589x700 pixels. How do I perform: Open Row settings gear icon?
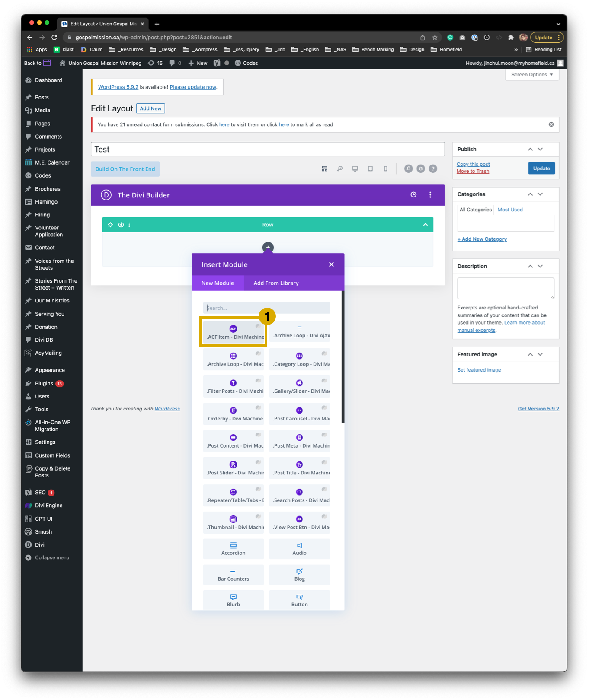pyautogui.click(x=110, y=225)
